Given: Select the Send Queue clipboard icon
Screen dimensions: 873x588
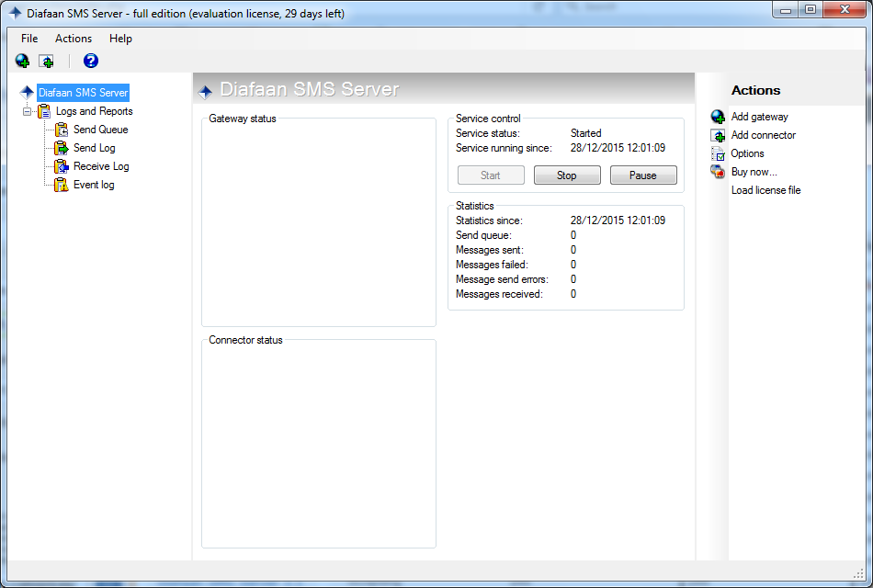Looking at the screenshot, I should [x=61, y=129].
